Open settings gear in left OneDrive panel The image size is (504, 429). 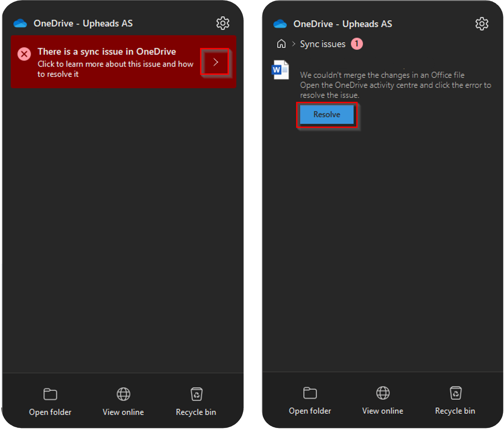coord(223,23)
